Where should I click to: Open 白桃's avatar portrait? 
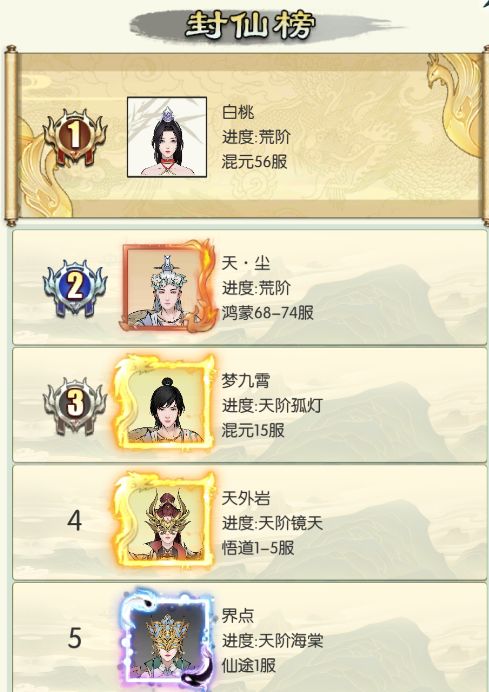pos(167,137)
